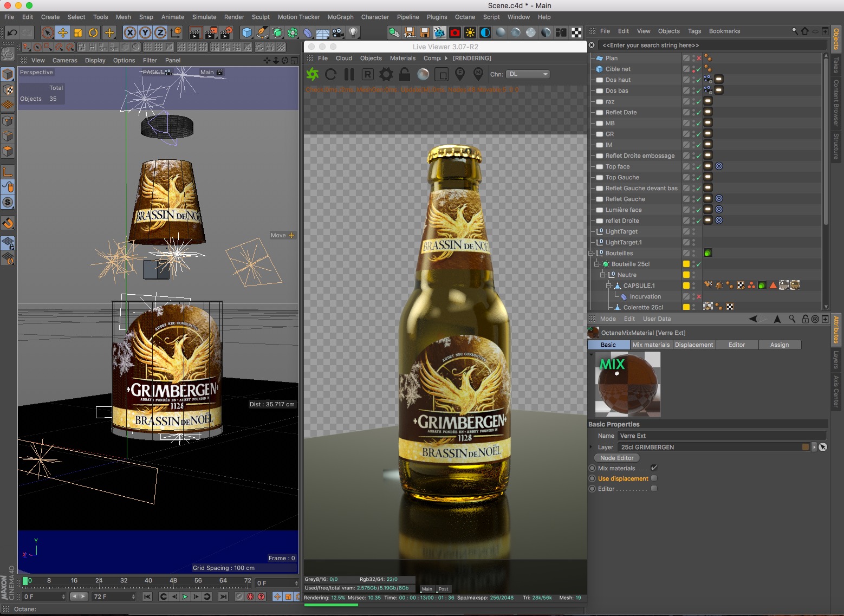Toggle the camera lock padlock in Live Viewer
Viewport: 844px width, 616px height.
point(404,74)
